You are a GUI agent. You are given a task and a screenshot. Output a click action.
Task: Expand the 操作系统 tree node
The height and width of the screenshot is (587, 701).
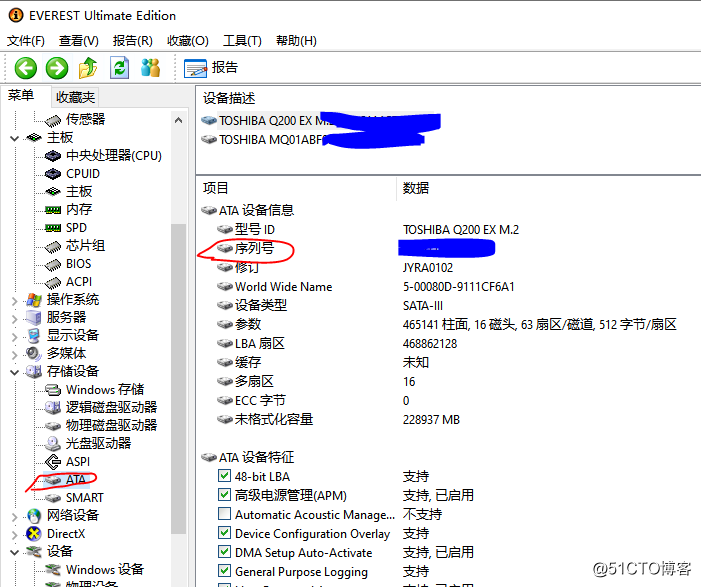[x=14, y=301]
